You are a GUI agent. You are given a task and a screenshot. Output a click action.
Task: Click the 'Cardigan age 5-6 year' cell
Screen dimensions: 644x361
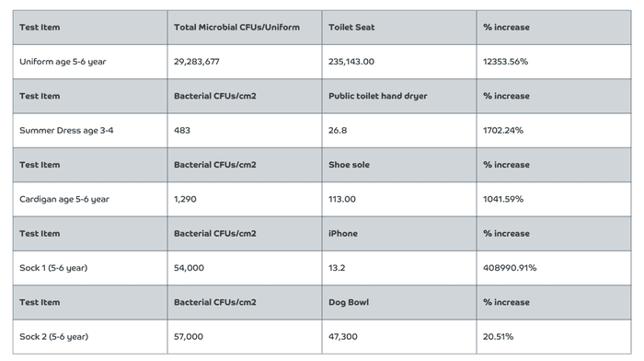click(x=90, y=199)
